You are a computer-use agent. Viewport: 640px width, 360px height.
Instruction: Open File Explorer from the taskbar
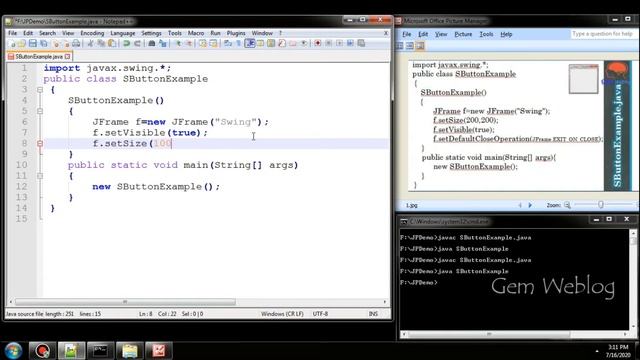130,351
